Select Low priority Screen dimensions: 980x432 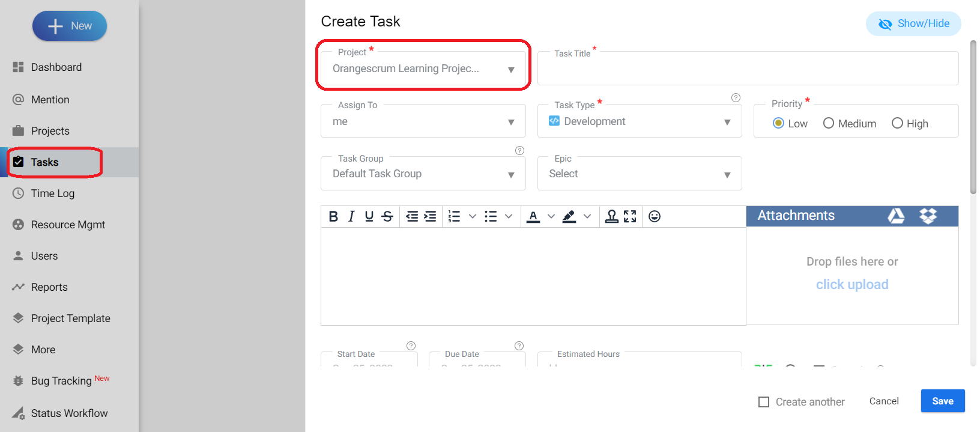[x=778, y=123]
